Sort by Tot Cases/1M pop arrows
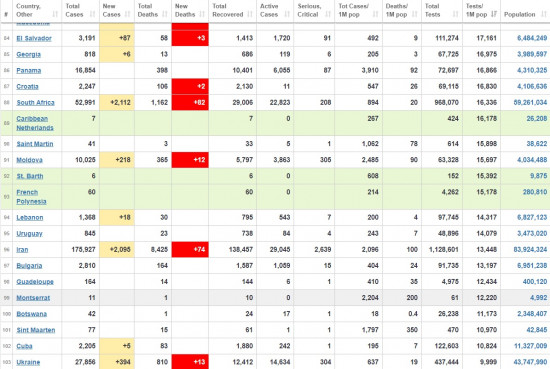Image resolution: width=550 pixels, height=369 pixels. point(375,14)
